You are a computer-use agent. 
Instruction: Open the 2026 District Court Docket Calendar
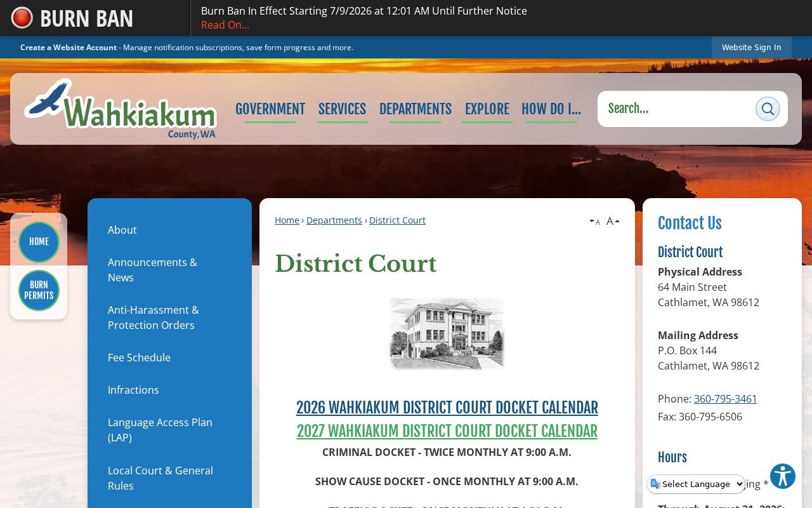(x=447, y=408)
